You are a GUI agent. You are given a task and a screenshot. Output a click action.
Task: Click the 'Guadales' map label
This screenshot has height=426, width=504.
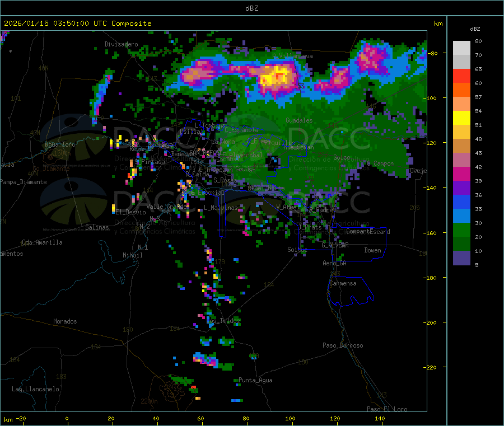point(299,120)
